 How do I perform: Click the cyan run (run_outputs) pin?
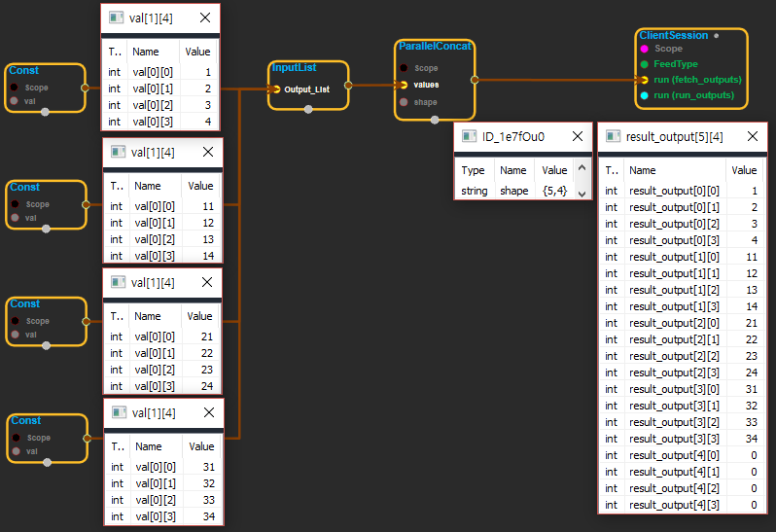(645, 95)
